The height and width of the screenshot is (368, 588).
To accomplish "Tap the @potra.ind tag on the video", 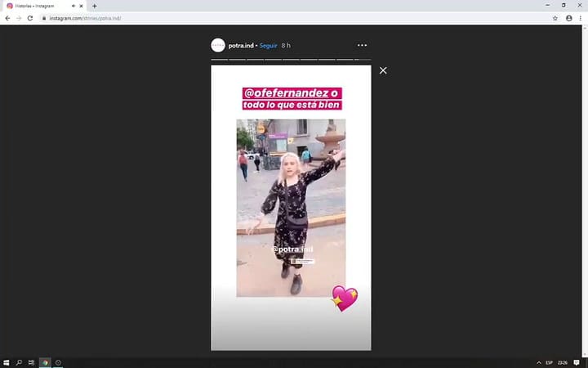I will click(292, 249).
